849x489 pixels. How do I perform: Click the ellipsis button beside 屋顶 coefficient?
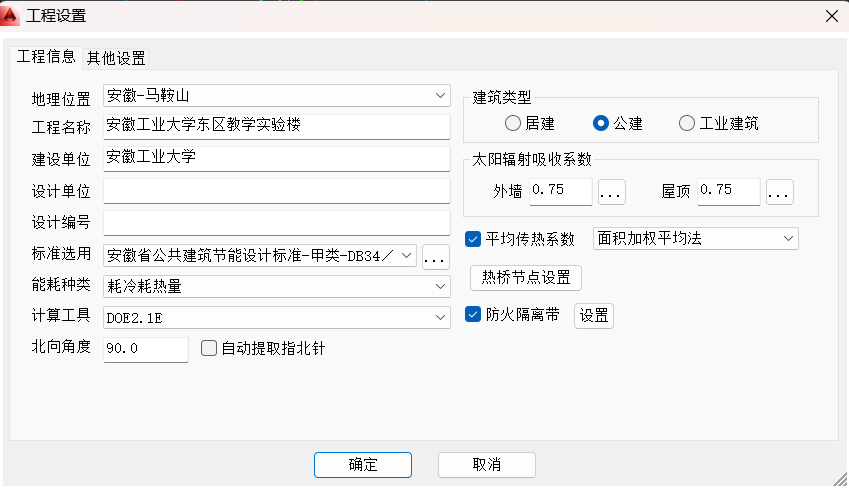(x=780, y=192)
